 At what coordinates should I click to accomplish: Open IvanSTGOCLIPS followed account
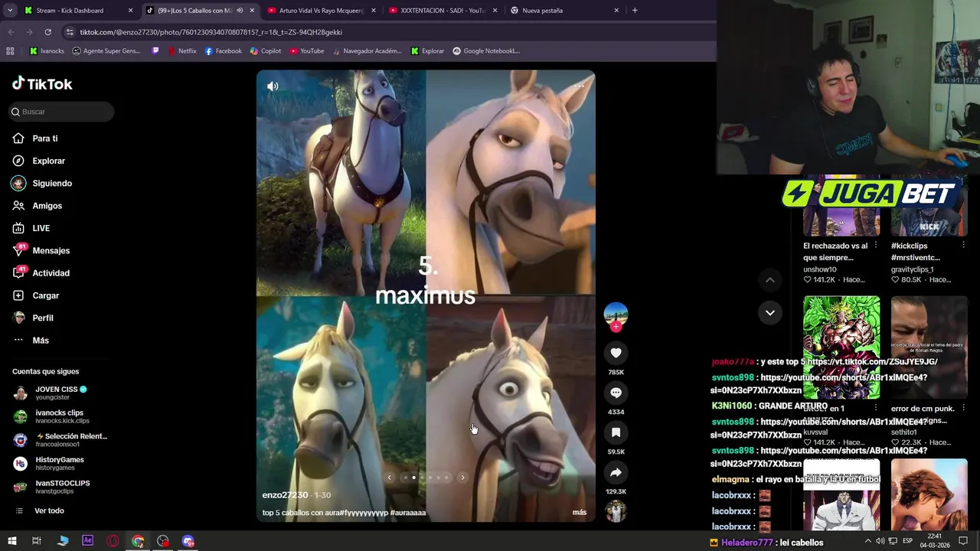60,487
